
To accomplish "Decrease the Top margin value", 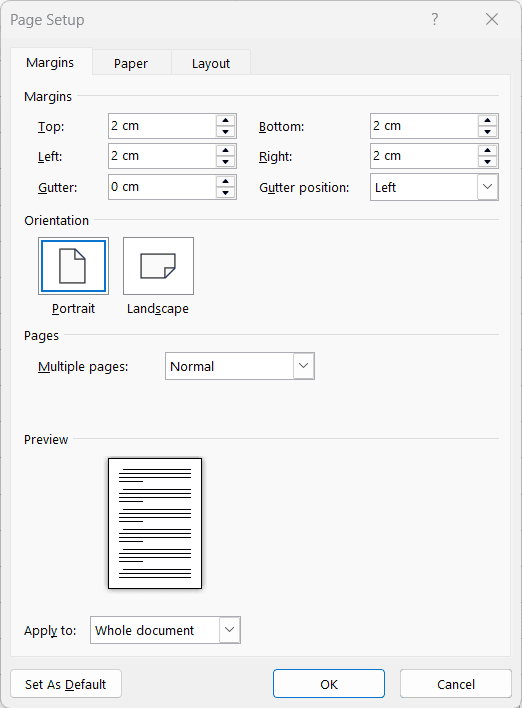I will pyautogui.click(x=225, y=131).
